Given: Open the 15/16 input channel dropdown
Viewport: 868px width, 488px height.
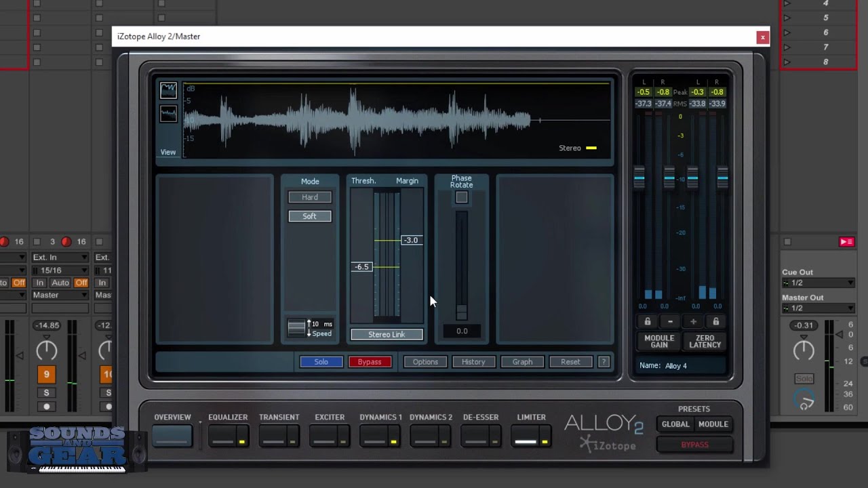Looking at the screenshot, I should click(x=60, y=270).
